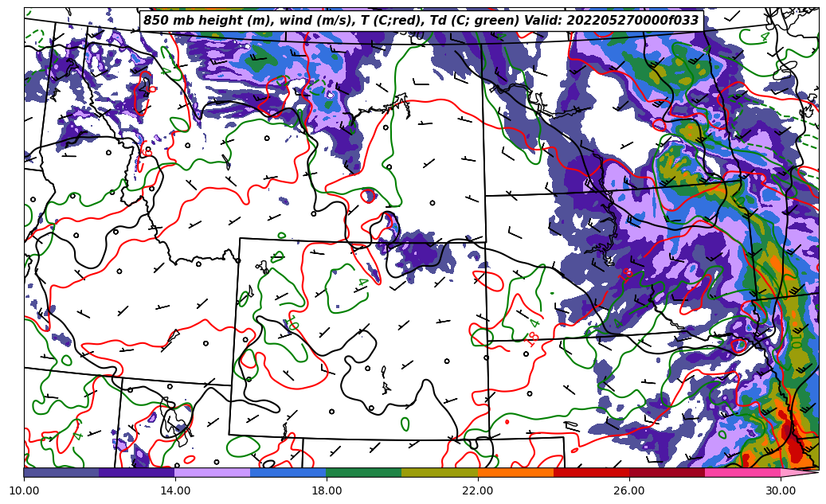
Task: Select the dark purple 12–14 colorbar segment
Action: (x=137, y=472)
